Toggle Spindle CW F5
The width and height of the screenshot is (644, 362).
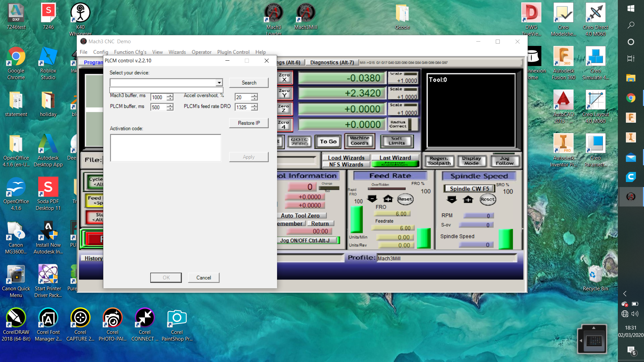click(x=469, y=189)
